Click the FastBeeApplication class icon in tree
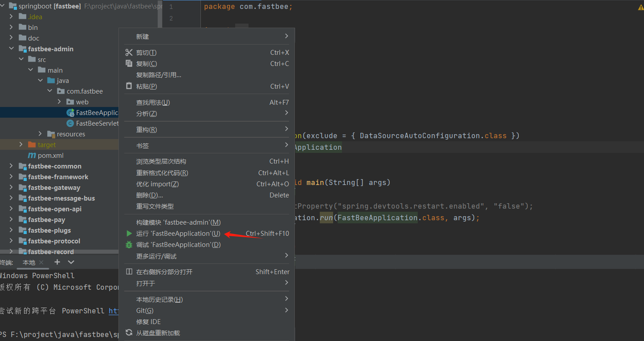 point(70,113)
